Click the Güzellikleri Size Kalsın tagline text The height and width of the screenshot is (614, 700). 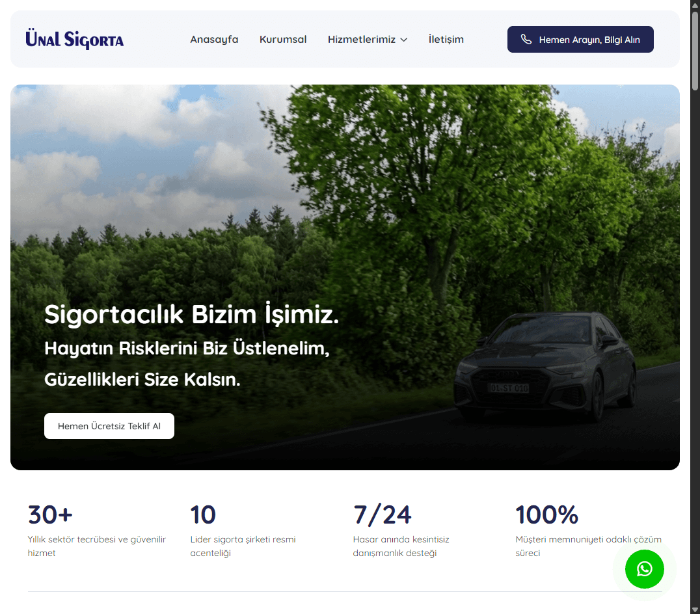(142, 380)
